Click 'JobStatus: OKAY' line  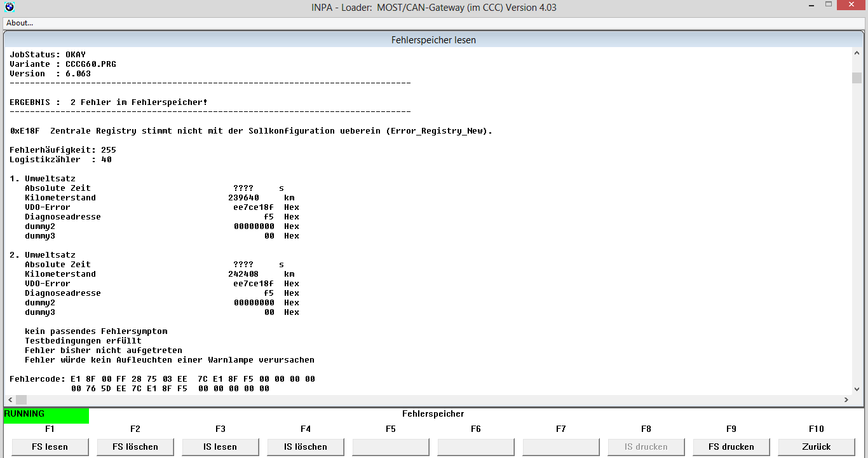(x=48, y=55)
